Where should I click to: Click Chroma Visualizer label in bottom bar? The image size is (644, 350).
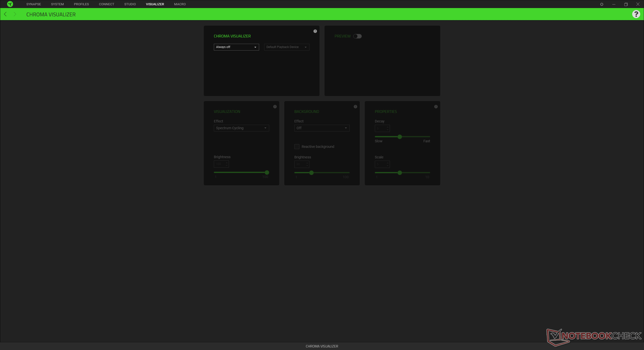[x=322, y=346]
